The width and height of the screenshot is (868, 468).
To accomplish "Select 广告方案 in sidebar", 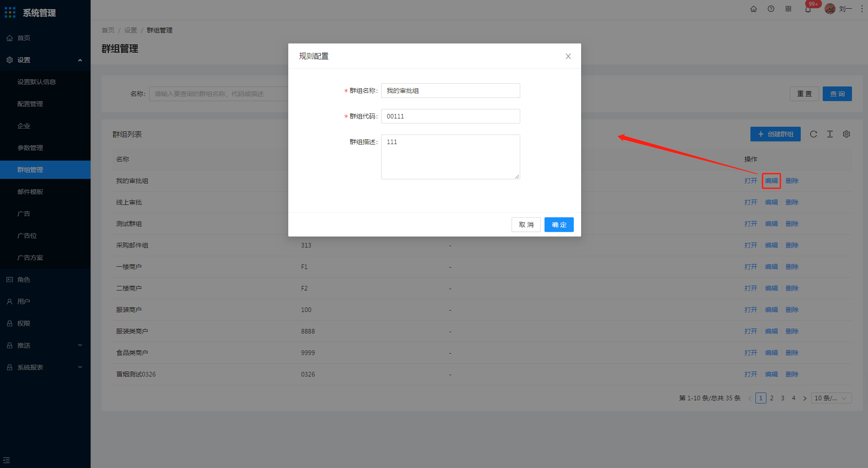I will [45, 258].
